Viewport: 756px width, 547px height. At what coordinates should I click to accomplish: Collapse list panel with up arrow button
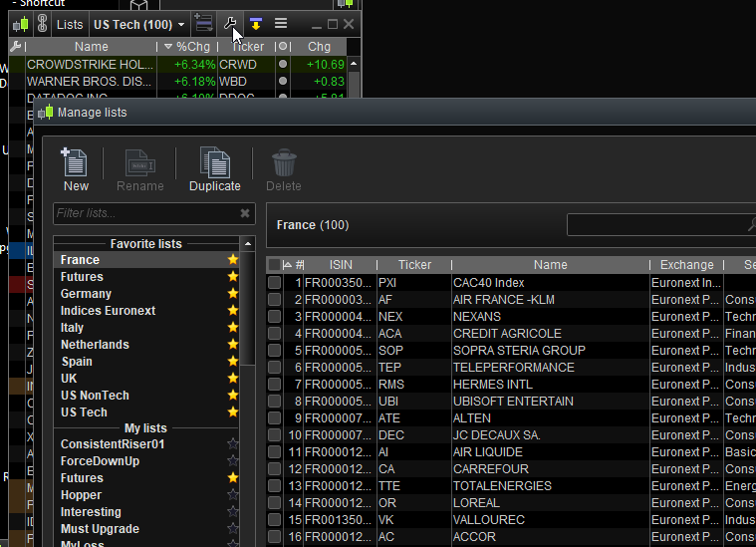pyautogui.click(x=248, y=243)
